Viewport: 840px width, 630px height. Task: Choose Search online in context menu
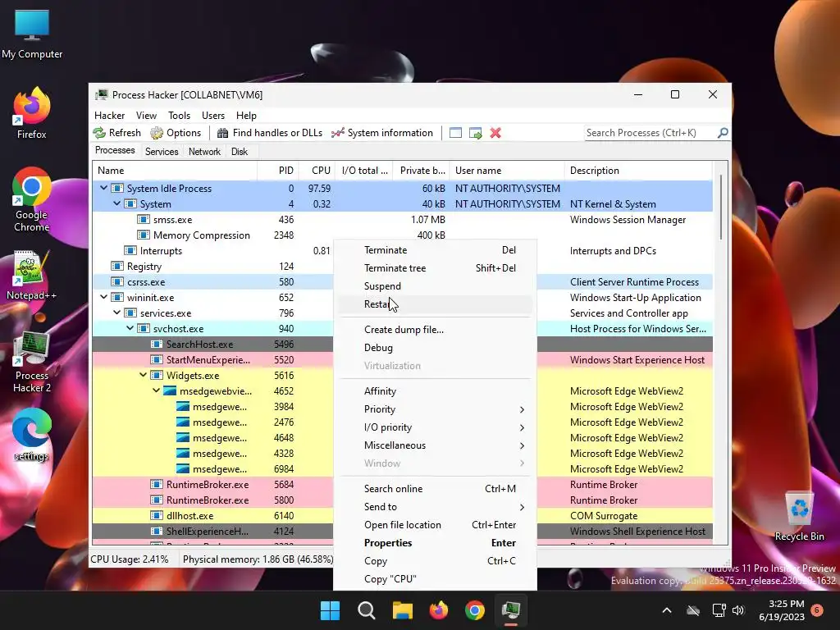[x=435, y=489]
